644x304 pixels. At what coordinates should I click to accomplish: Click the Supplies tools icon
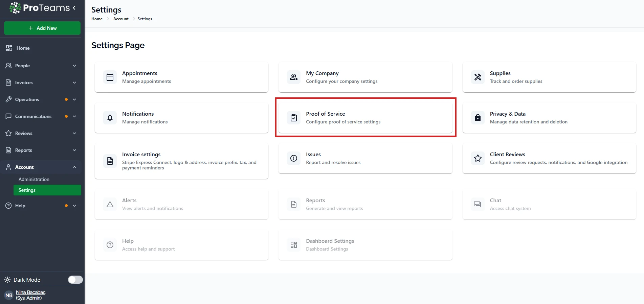(x=478, y=77)
